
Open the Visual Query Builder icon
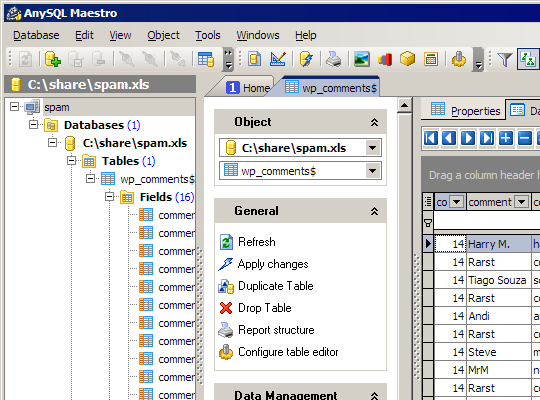point(278,59)
